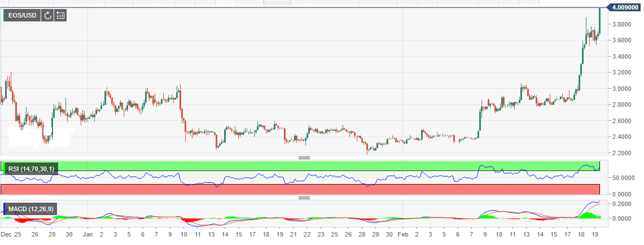Click the current price tag 4.009000
The height and width of the screenshot is (245, 644).
(624, 8)
